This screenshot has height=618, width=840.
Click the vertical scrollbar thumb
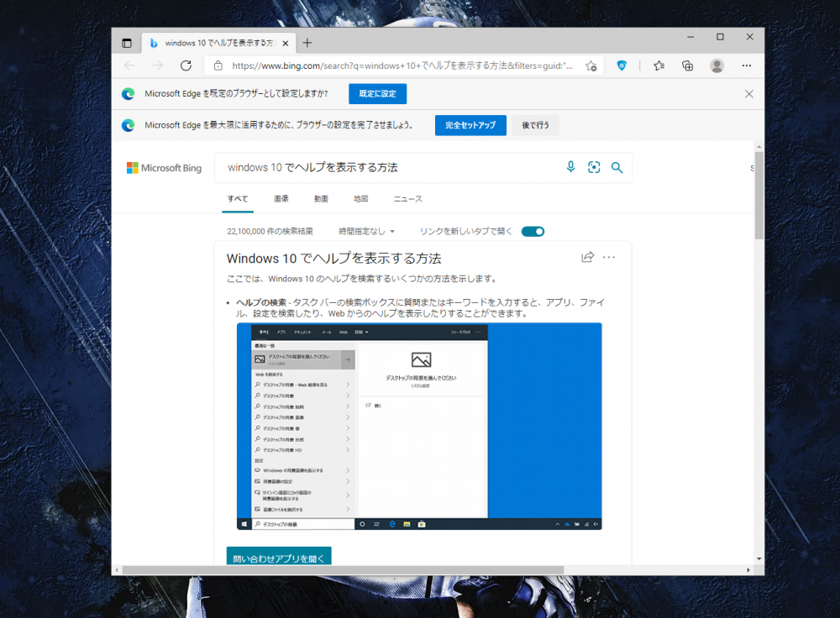(x=759, y=196)
